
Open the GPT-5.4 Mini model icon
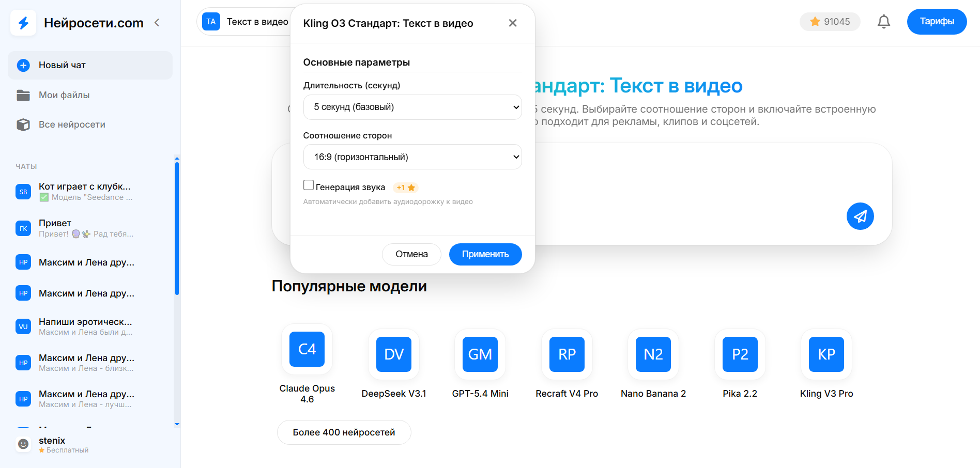[480, 354]
